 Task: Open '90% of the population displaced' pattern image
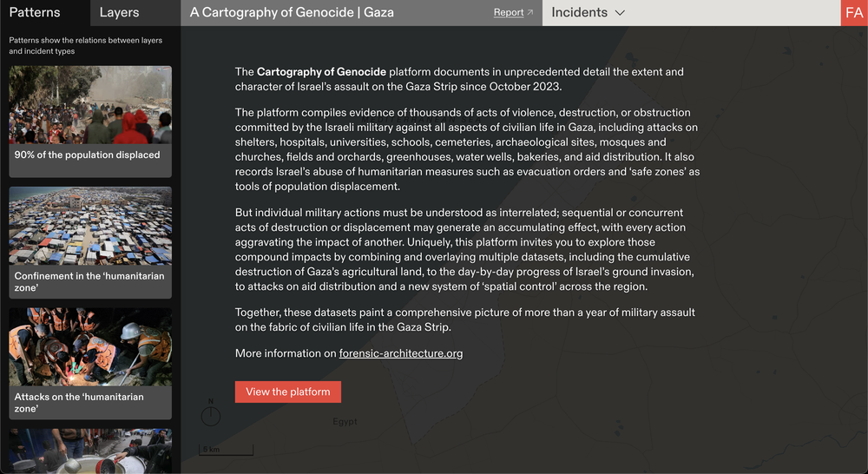(x=90, y=105)
